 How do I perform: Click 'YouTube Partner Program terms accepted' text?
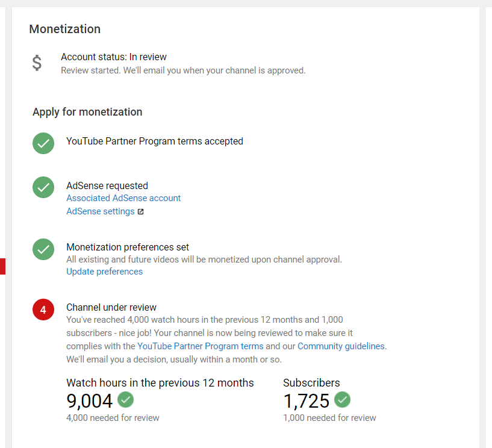tap(155, 142)
